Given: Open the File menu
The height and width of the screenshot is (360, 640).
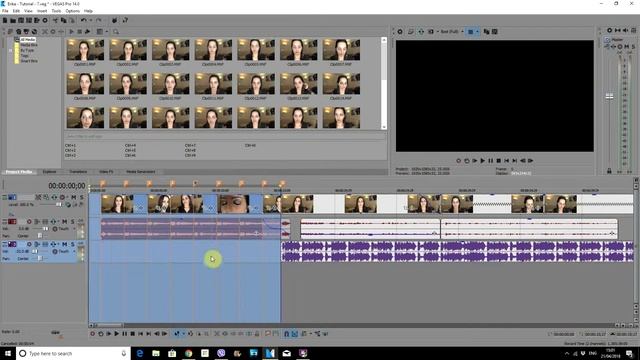Looking at the screenshot, I should (5, 11).
